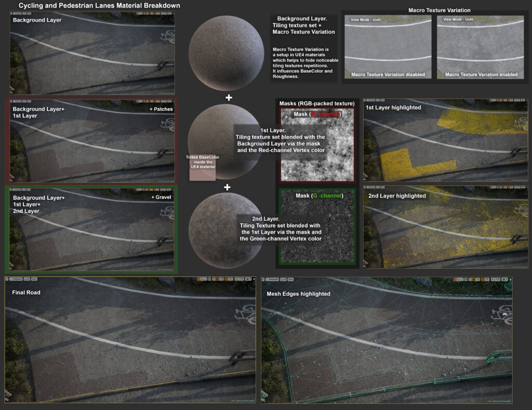Open the Perspective dropdown in Mesh Edges viewport
Image resolution: width=532 pixels, height=410 pixels.
pyautogui.click(x=273, y=279)
